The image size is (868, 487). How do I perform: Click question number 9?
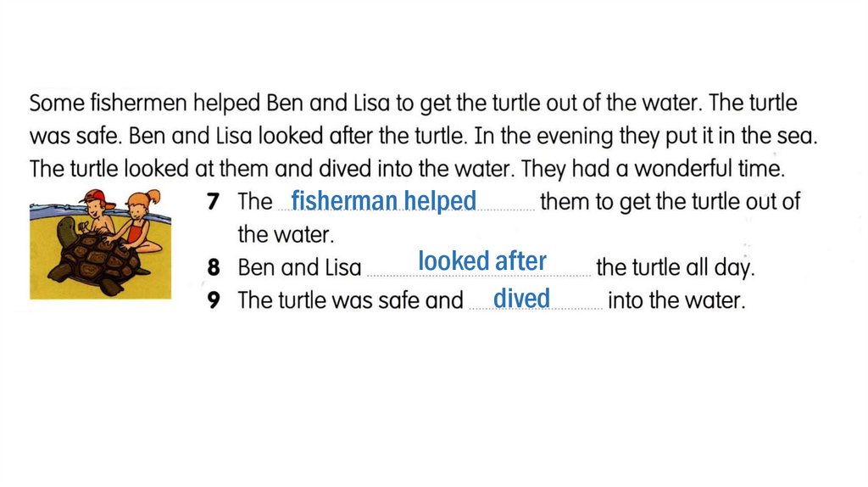click(x=215, y=301)
